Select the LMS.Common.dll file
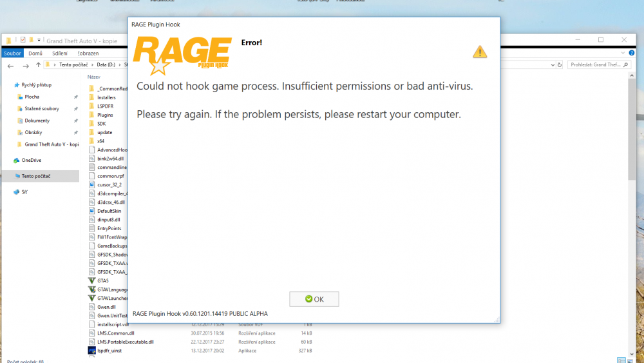This screenshot has width=644, height=363. point(115,333)
